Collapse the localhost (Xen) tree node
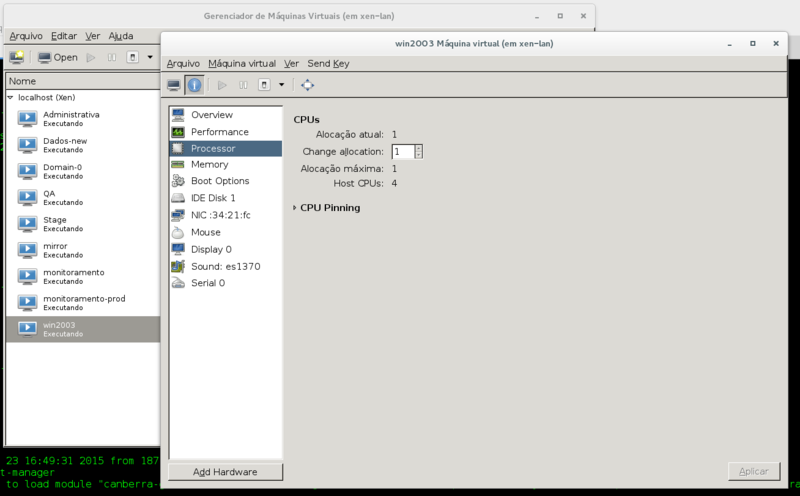The width and height of the screenshot is (800, 496). point(10,97)
